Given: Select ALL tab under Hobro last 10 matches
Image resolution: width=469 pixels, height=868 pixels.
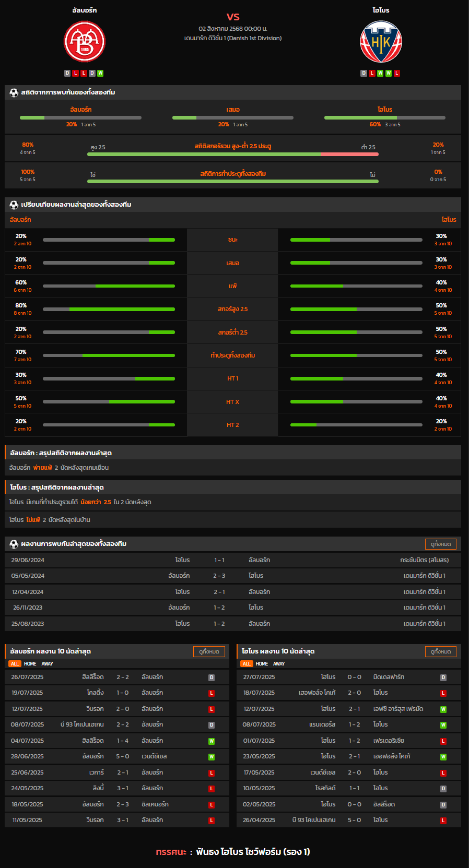Looking at the screenshot, I should (x=247, y=664).
